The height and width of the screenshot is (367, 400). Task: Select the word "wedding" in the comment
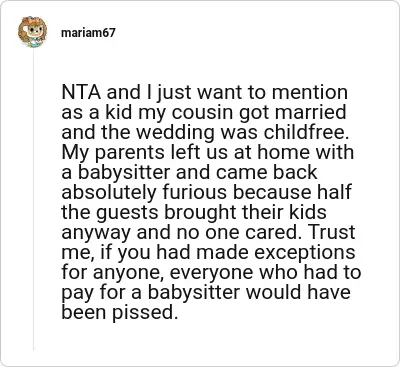[x=175, y=132]
